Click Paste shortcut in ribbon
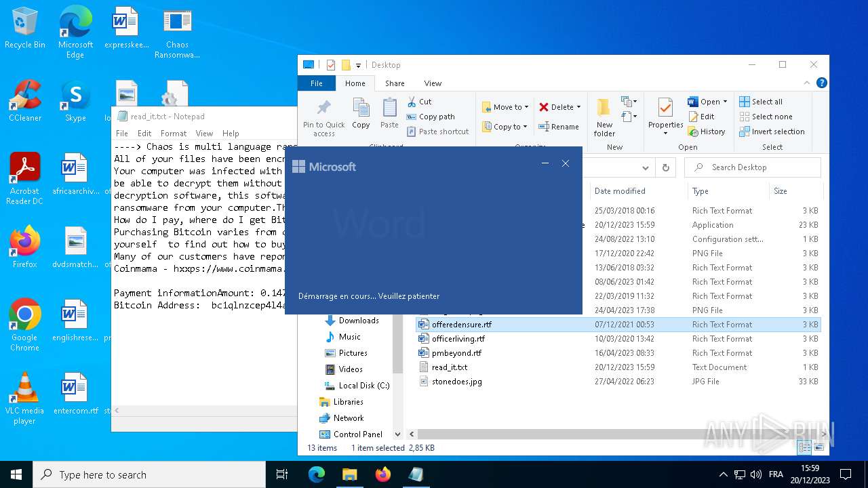 (437, 131)
